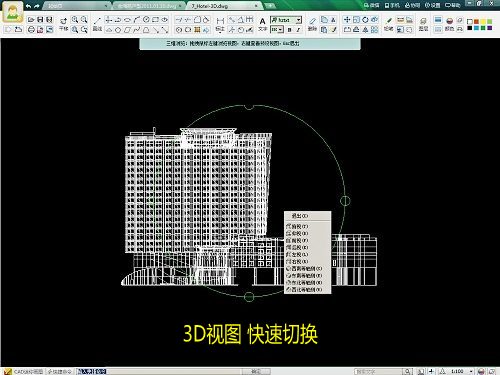Image resolution: width=500 pixels, height=375 pixels.
Task: Pick the purple color swatch
Action: [x=490, y=28]
